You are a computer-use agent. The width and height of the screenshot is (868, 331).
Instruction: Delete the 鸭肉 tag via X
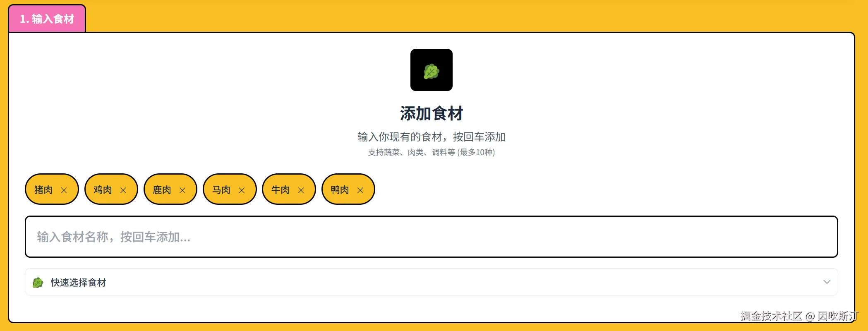coord(360,190)
